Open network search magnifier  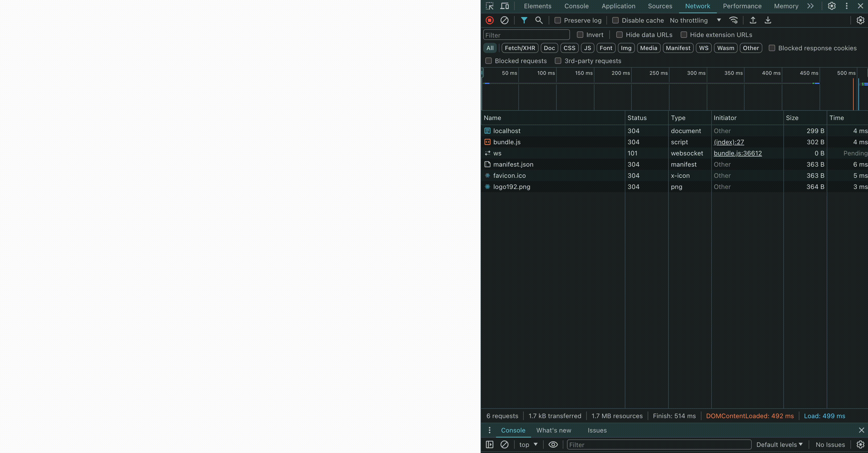point(539,20)
